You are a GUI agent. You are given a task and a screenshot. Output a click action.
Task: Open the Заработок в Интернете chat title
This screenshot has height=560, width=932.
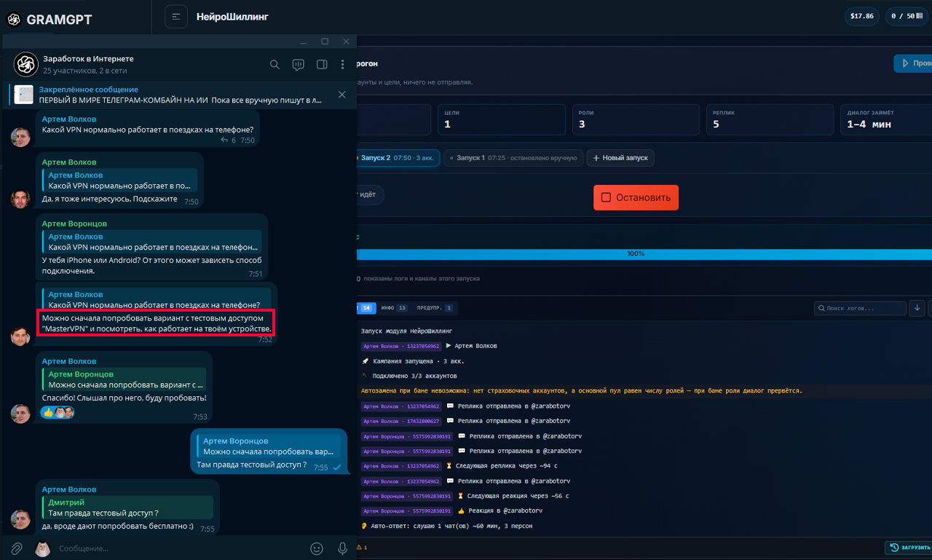coord(88,58)
